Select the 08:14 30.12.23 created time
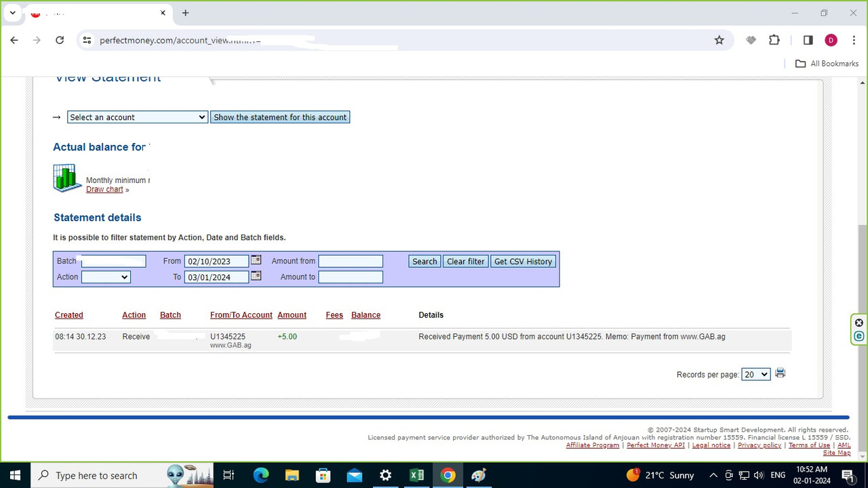The height and width of the screenshot is (488, 868). pyautogui.click(x=81, y=337)
